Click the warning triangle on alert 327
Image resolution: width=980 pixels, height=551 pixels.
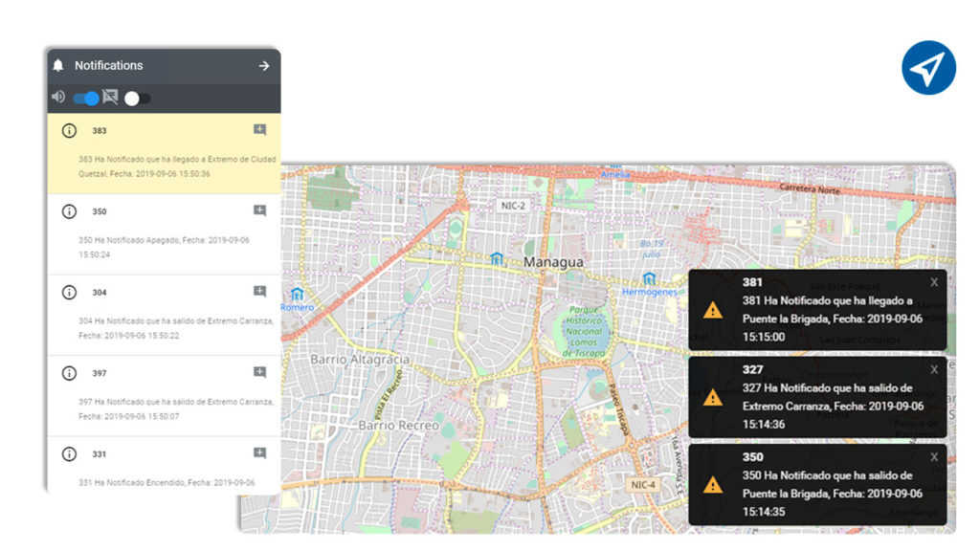[712, 398]
